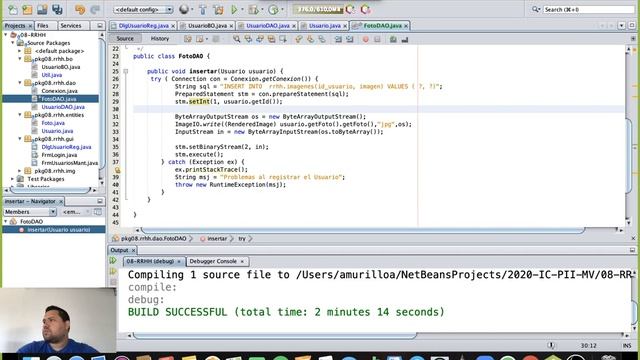The image size is (640, 360).
Task: Click the Save All toolbar icon
Action: [57, 9]
